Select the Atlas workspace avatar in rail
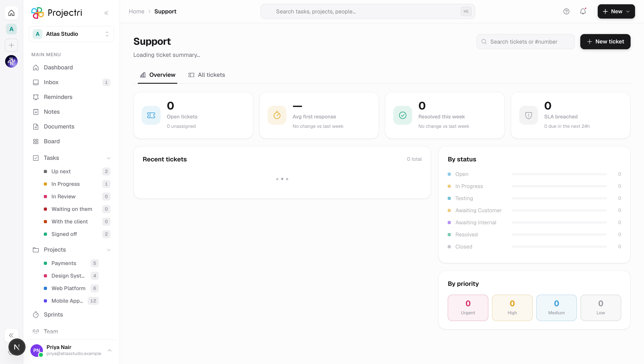Viewport: 644px width, 364px height. pos(11,29)
